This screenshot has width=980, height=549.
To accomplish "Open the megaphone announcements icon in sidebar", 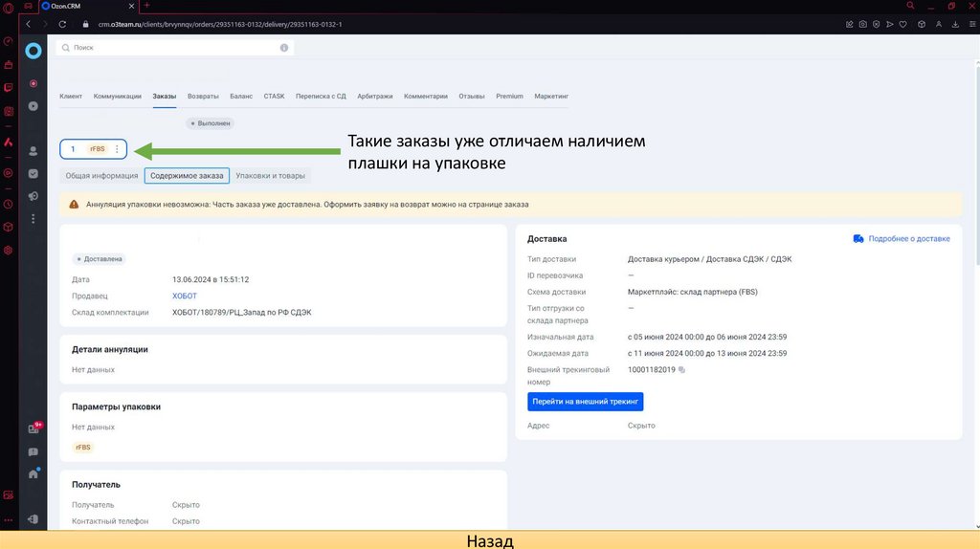I will click(x=33, y=196).
